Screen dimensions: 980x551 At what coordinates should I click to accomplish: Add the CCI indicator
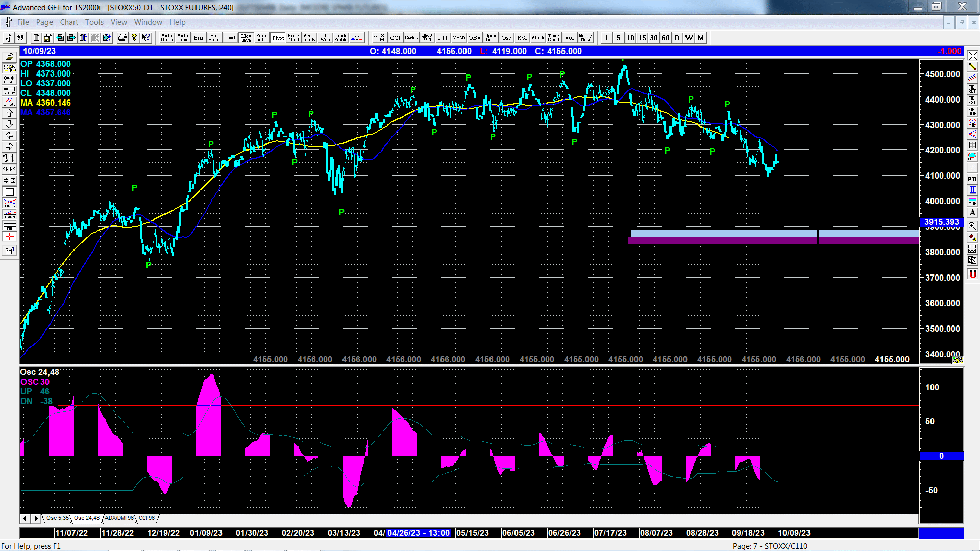[395, 38]
